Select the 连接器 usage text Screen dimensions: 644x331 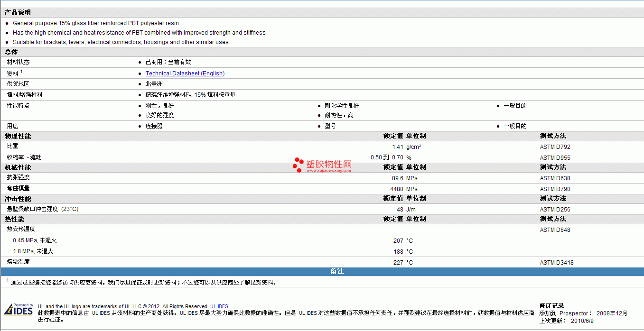coord(154,126)
